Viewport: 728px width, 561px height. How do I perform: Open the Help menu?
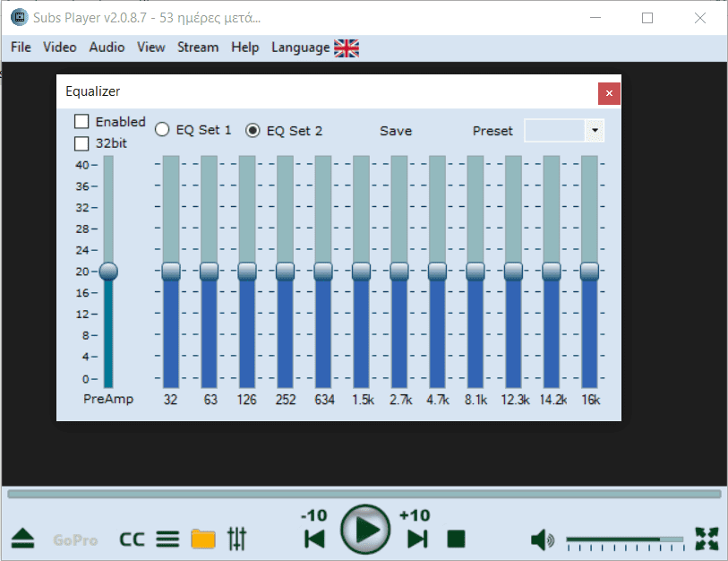click(x=245, y=47)
